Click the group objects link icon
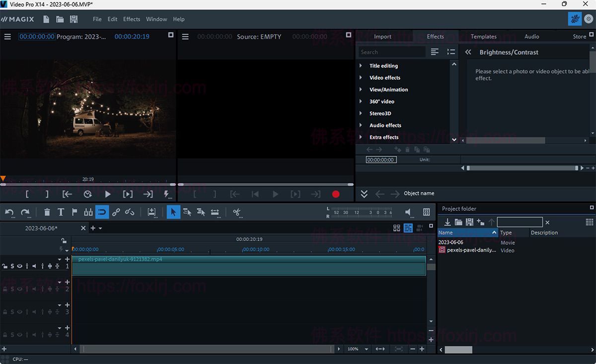 116,212
